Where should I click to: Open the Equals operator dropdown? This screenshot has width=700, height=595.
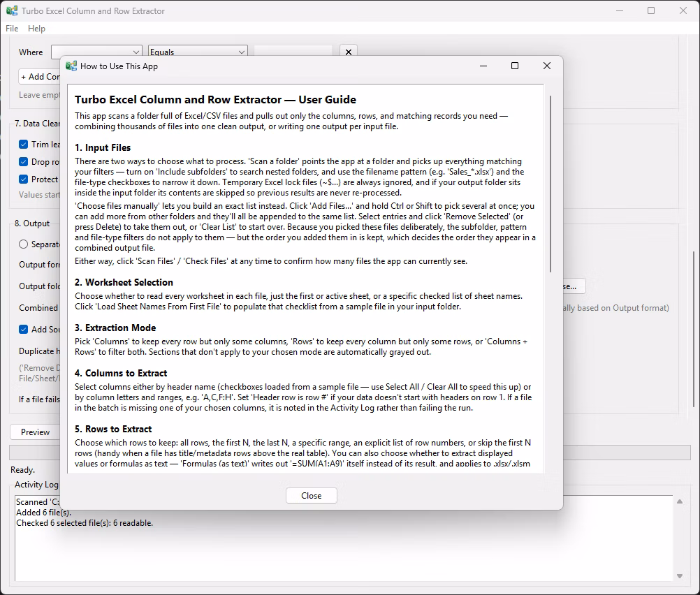point(198,52)
